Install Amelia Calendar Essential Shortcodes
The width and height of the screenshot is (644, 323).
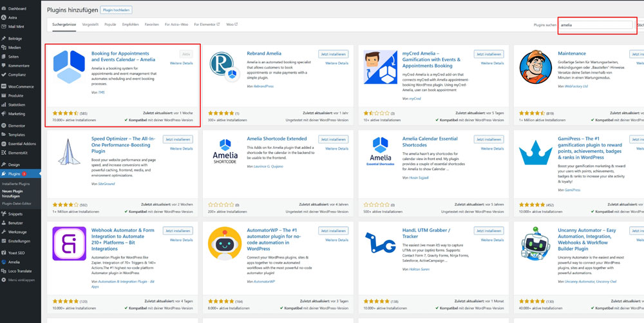(489, 139)
